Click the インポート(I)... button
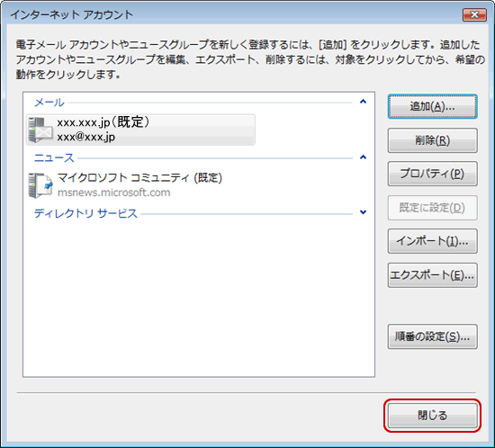This screenshot has height=448, width=495. 433,241
